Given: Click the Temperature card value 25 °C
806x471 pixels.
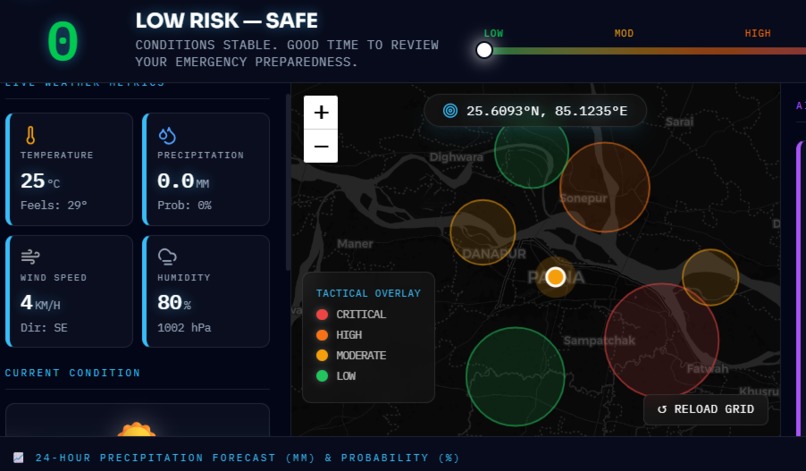Looking at the screenshot, I should pos(40,181).
